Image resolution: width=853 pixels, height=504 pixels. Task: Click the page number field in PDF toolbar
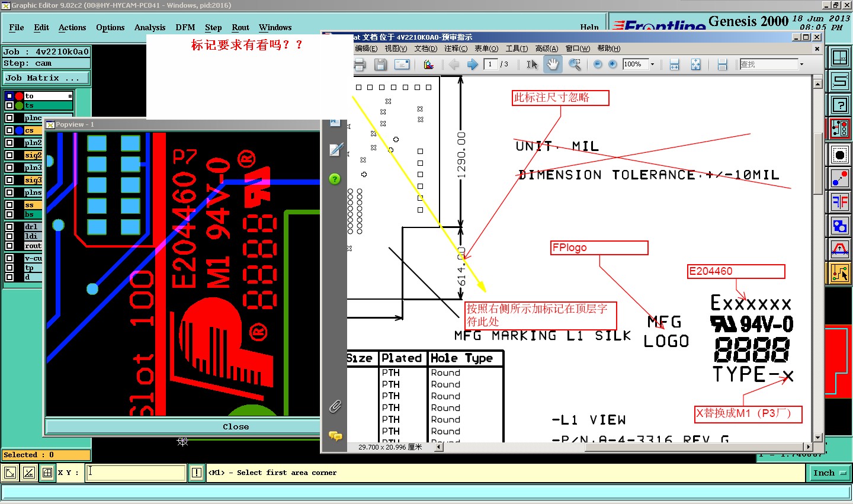pyautogui.click(x=490, y=65)
